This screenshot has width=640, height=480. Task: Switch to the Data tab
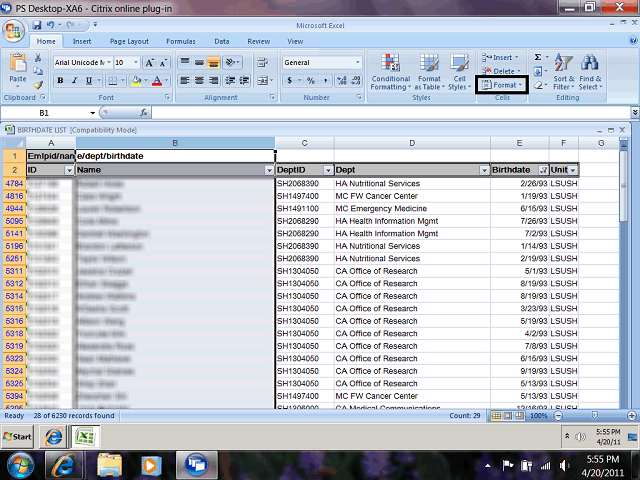222,41
